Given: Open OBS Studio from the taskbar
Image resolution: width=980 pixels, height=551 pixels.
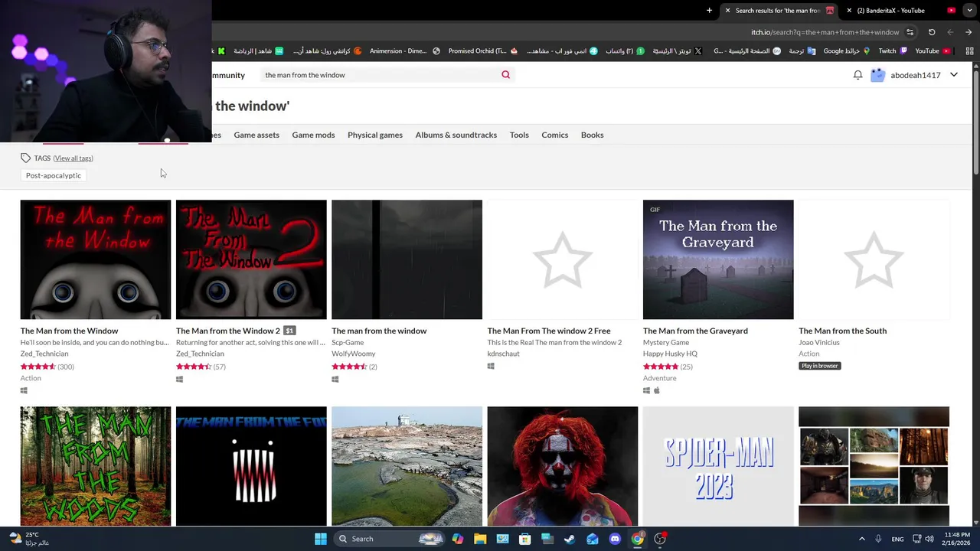Looking at the screenshot, I should click(660, 539).
